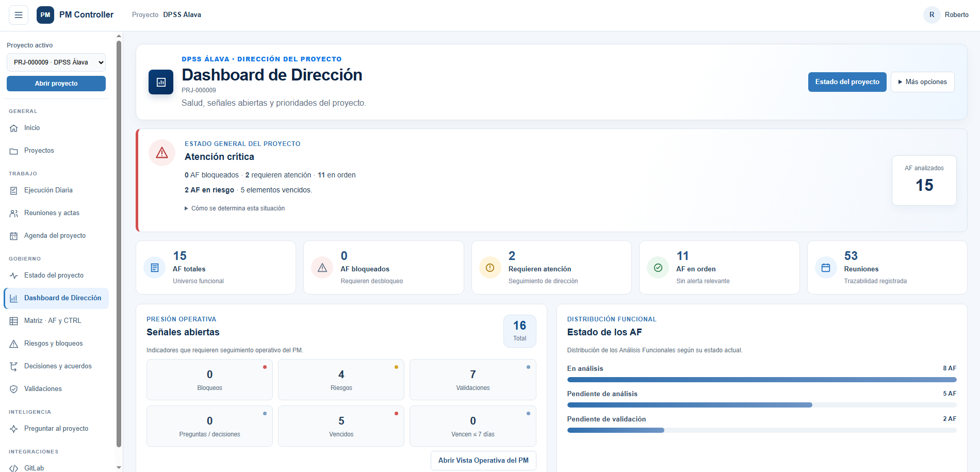Click the Proyectos folder icon
Screen dimensions: 980x472
point(14,151)
